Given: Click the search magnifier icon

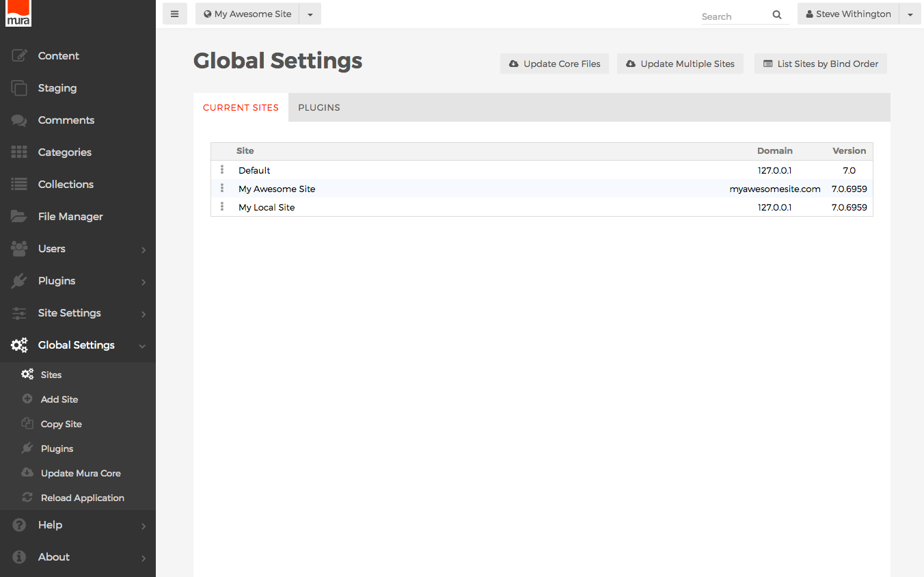Looking at the screenshot, I should click(777, 15).
